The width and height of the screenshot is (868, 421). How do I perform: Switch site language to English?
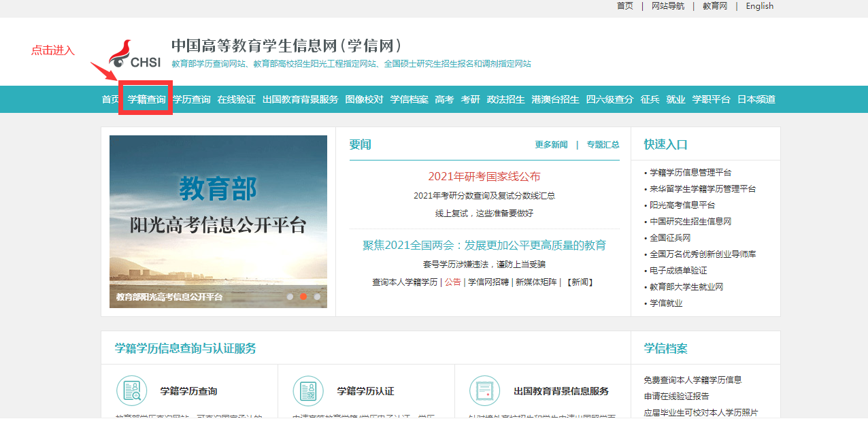[759, 6]
